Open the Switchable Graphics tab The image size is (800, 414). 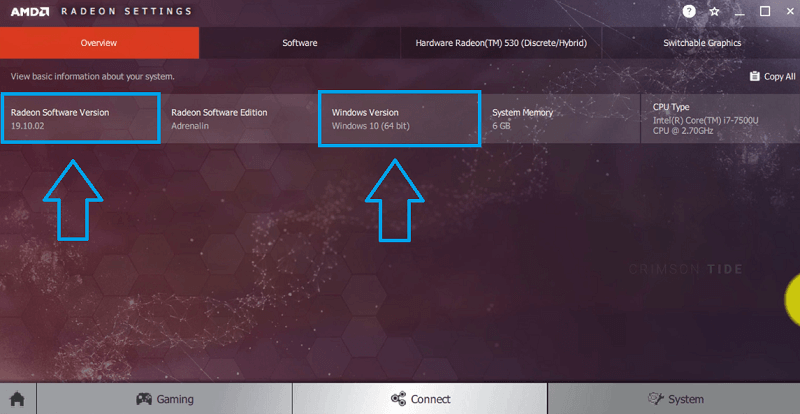(x=702, y=43)
